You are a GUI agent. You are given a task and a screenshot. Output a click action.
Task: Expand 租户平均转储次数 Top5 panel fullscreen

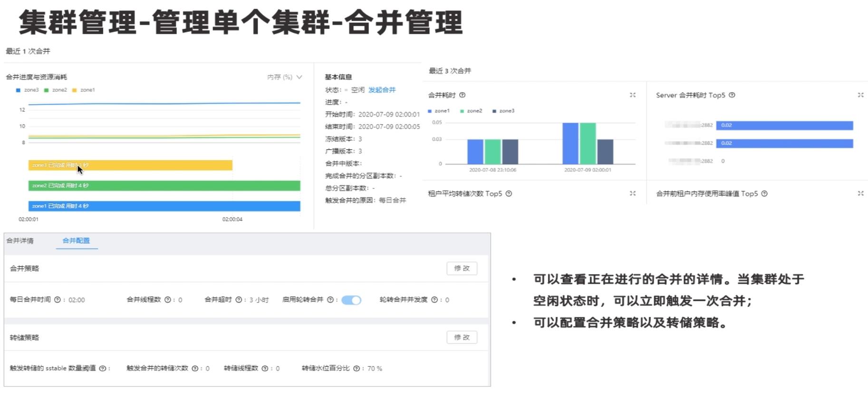tap(633, 194)
